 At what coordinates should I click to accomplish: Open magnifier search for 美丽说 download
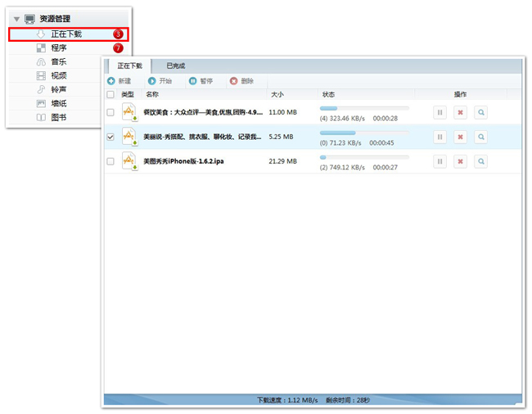coord(480,137)
